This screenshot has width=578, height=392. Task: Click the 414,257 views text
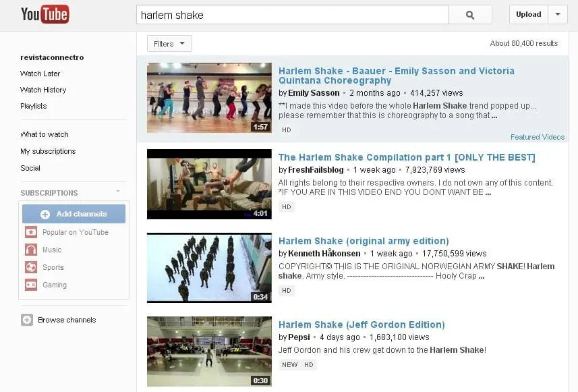[x=436, y=93]
